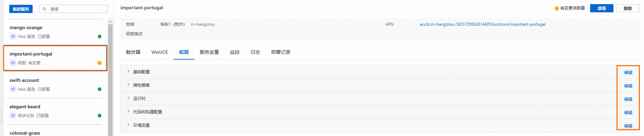Viewport: 644px width, 136px height.
Task: Click the function icon under swift-account
Action: point(13,89)
